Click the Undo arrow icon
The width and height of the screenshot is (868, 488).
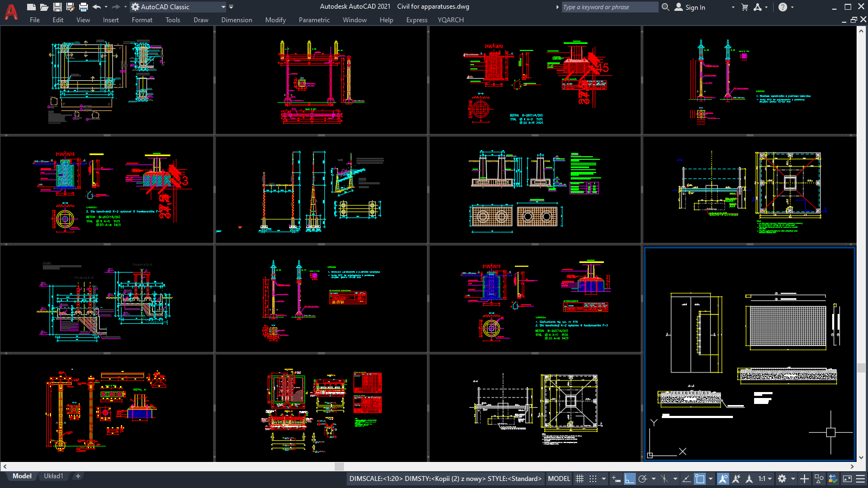coord(97,7)
